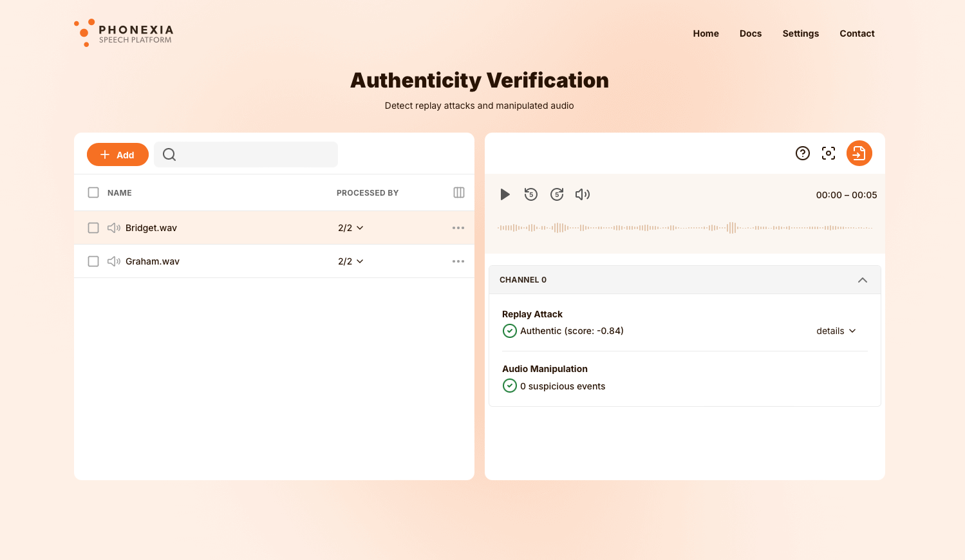Expand the Replay Attack details dropdown

(x=835, y=330)
